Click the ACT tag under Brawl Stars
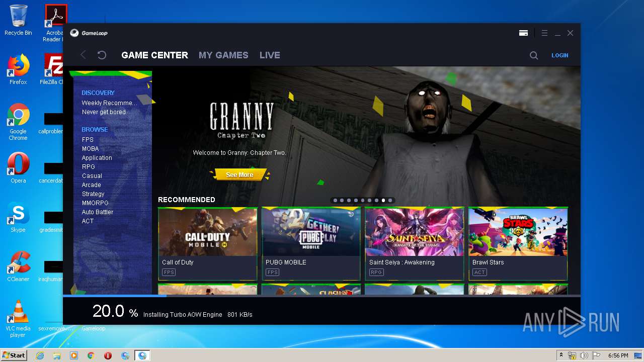This screenshot has height=362, width=644. (x=479, y=273)
